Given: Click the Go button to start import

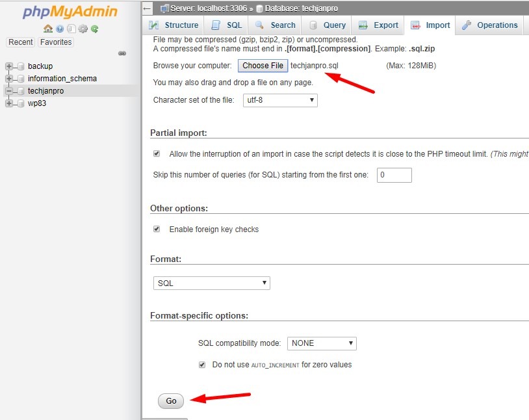Looking at the screenshot, I should click(170, 401).
